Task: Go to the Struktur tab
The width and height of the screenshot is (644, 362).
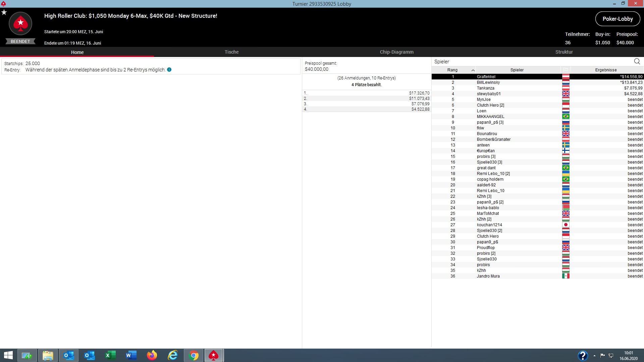Action: 564,52
